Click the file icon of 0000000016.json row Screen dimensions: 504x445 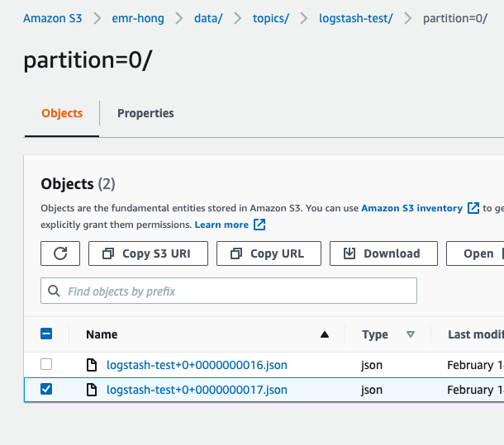(x=92, y=365)
